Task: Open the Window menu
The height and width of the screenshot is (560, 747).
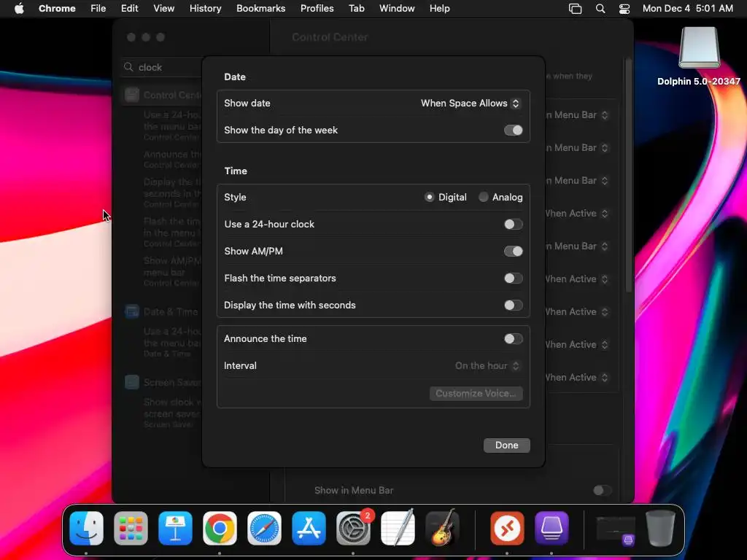Action: point(397,8)
